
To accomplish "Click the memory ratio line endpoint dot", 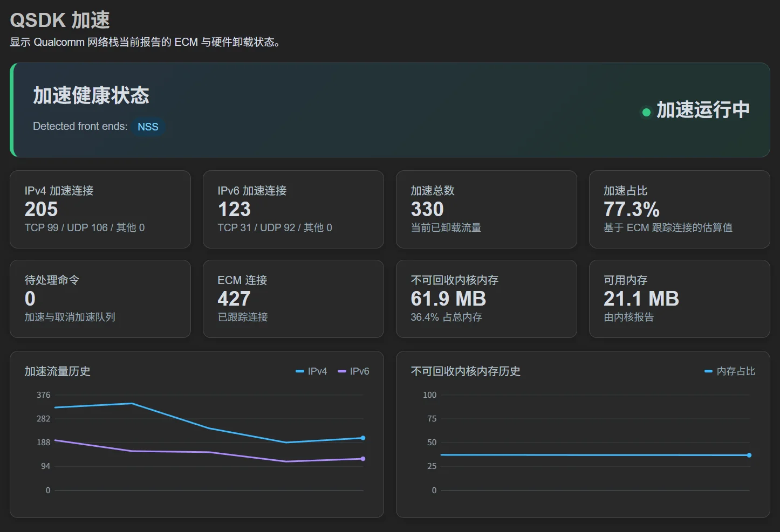I will point(749,455).
